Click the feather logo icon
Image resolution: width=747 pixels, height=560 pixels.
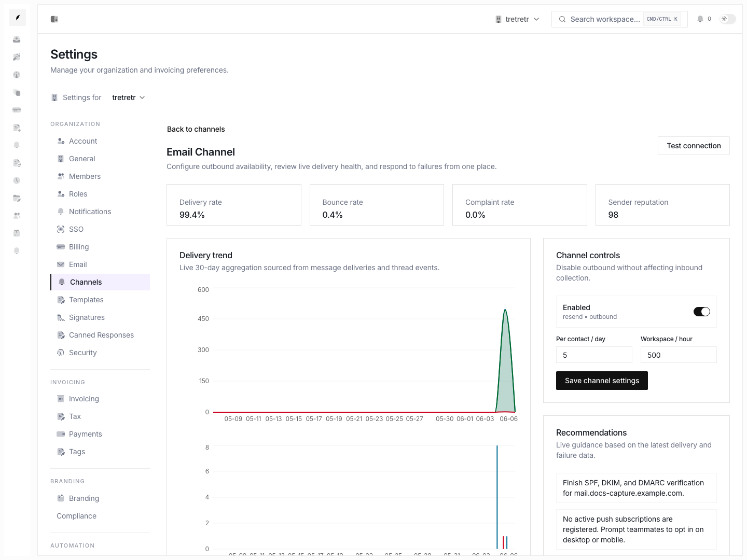pyautogui.click(x=18, y=18)
